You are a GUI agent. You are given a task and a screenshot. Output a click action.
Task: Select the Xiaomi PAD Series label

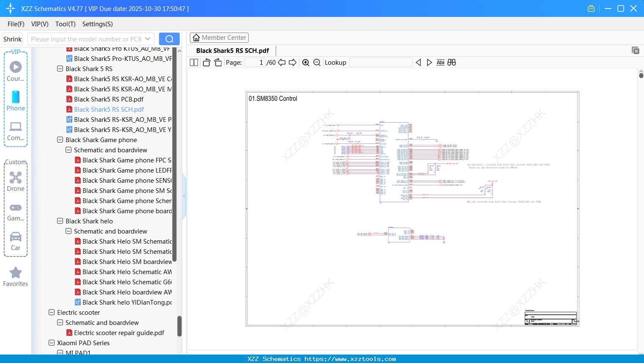pyautogui.click(x=83, y=343)
